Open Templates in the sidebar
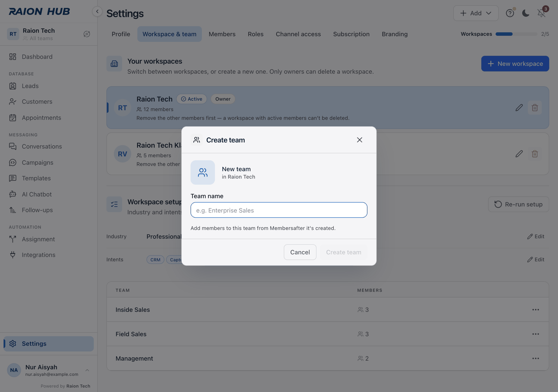Screen dimensions: 558x392 pyautogui.click(x=48, y=178)
